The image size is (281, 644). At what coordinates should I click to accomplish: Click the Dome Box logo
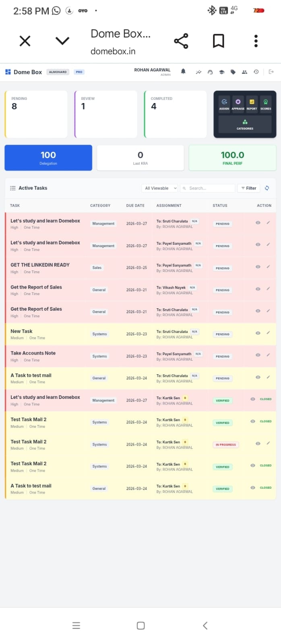coord(23,72)
